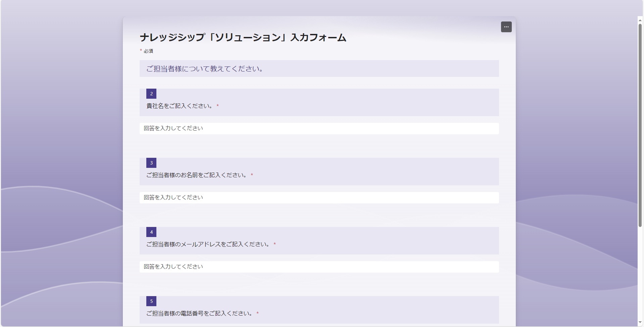Click the email address answer field
Image resolution: width=644 pixels, height=327 pixels.
(x=319, y=267)
